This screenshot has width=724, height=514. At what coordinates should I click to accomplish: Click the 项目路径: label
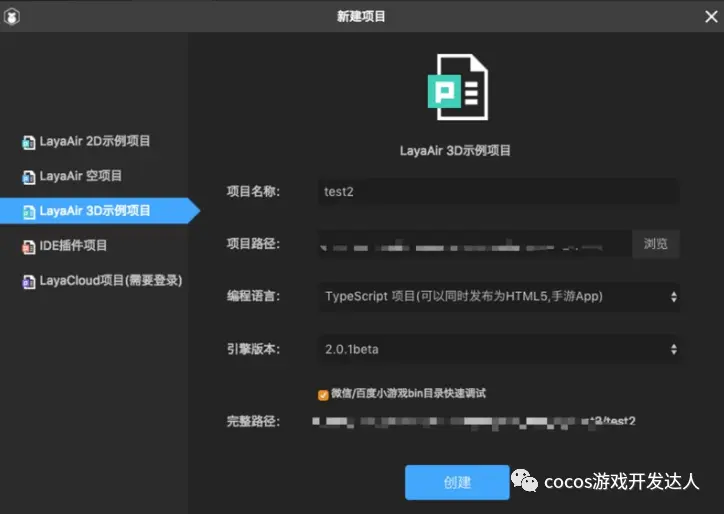(x=253, y=243)
